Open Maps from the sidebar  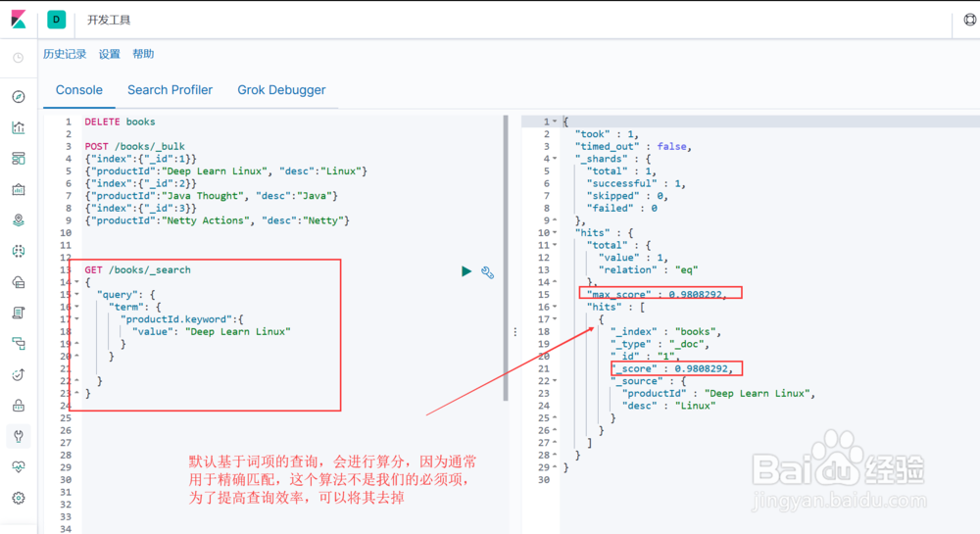(x=18, y=219)
